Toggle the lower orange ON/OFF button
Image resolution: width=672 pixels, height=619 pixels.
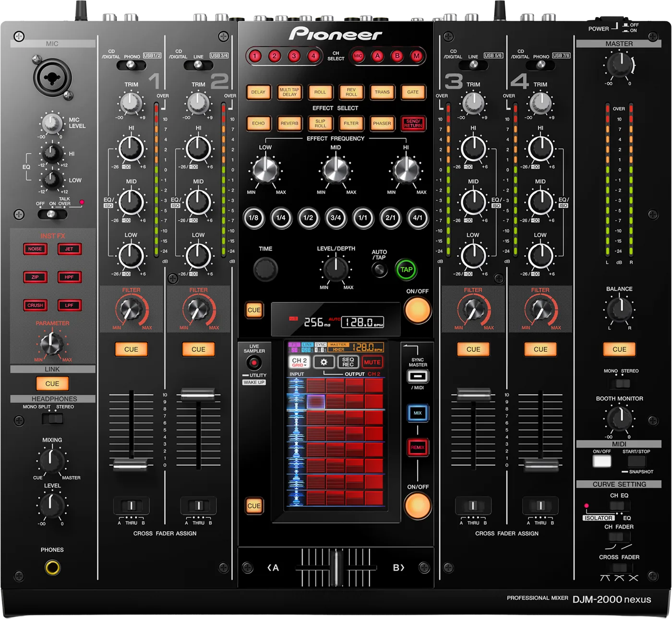pyautogui.click(x=418, y=506)
